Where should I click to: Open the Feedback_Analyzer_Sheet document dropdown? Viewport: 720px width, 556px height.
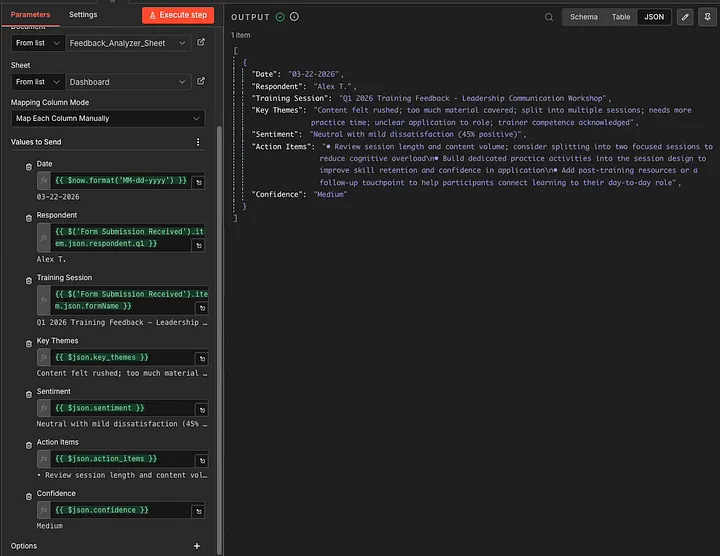click(x=128, y=43)
